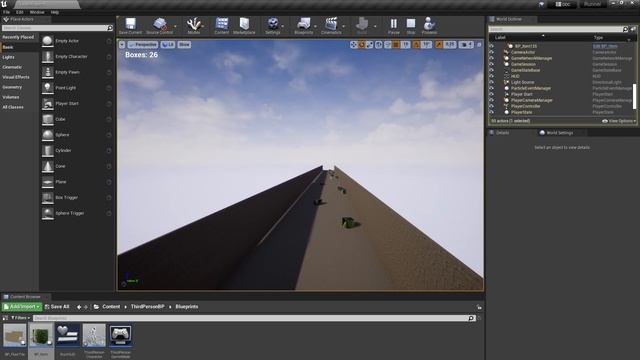
Task: Open the Help menu
Action: tap(55, 12)
